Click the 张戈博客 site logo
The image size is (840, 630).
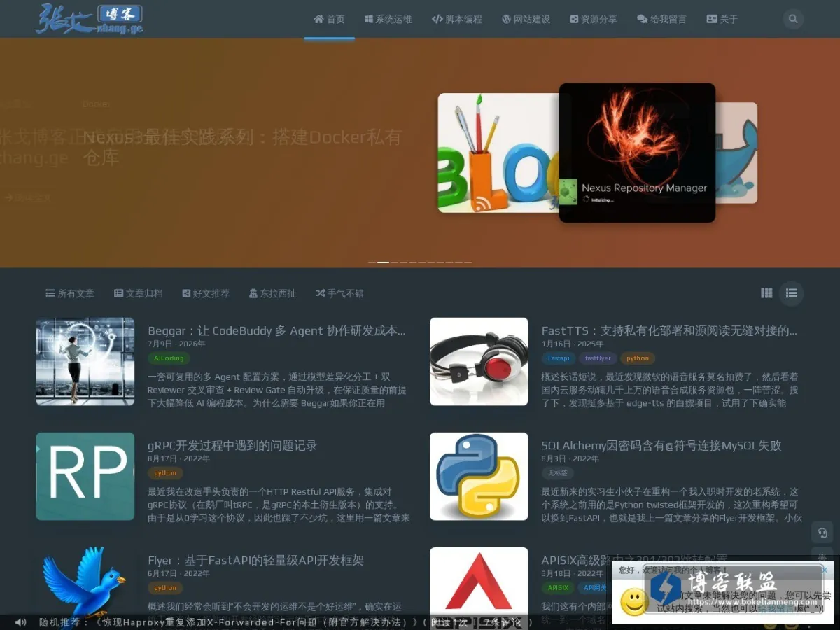(90, 19)
